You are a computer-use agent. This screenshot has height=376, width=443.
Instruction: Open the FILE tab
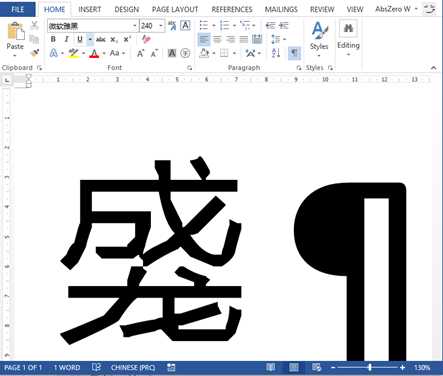pos(18,9)
